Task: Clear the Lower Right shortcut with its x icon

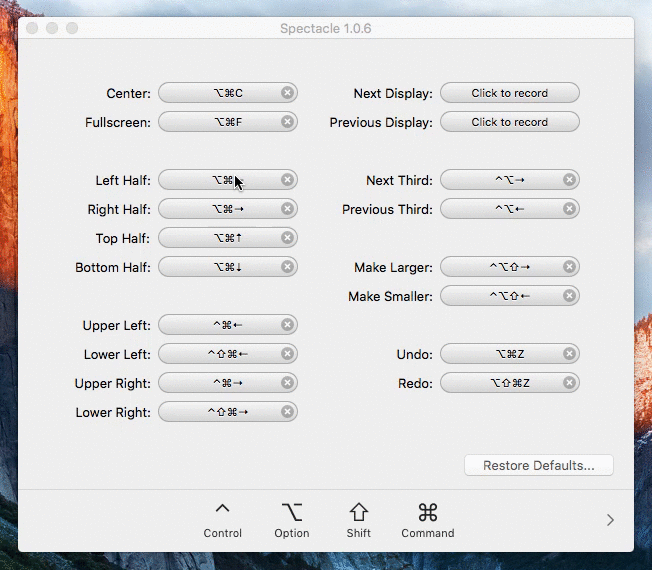Action: click(x=287, y=412)
